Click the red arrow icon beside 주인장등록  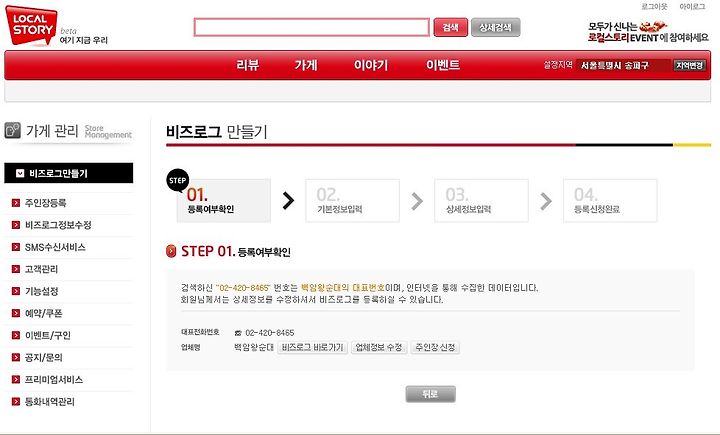click(x=16, y=203)
